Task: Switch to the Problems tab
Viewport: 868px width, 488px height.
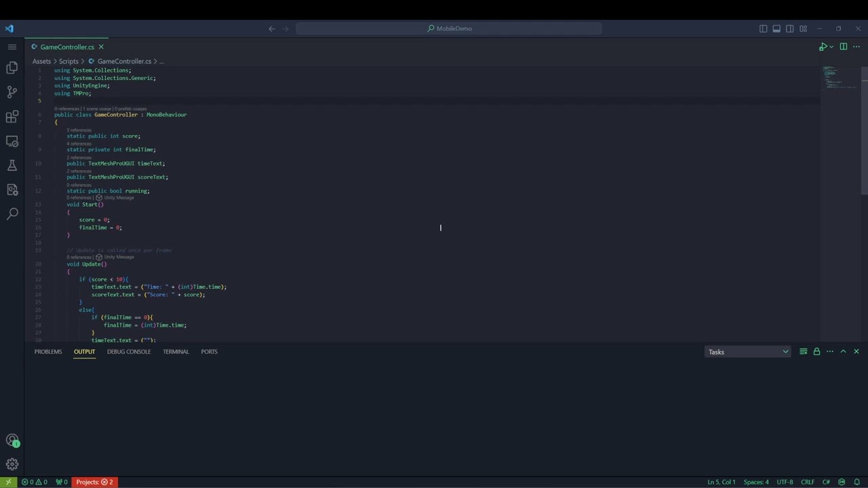Action: pyautogui.click(x=48, y=352)
